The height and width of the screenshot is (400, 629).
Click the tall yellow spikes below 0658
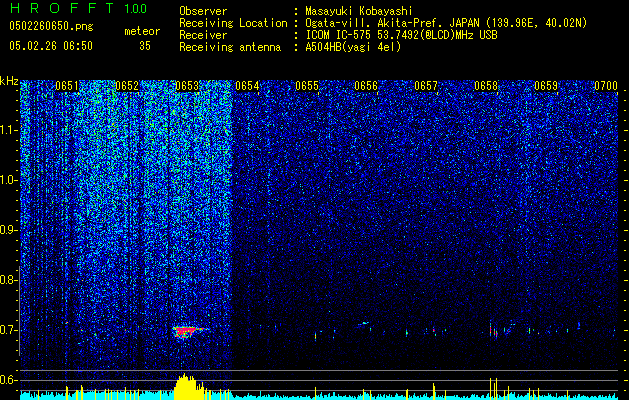[x=494, y=388]
